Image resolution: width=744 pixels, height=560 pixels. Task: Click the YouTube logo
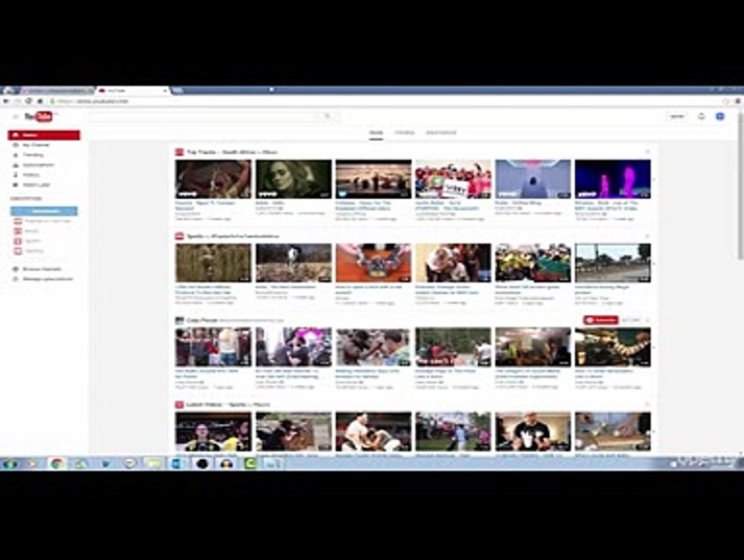coord(39,116)
